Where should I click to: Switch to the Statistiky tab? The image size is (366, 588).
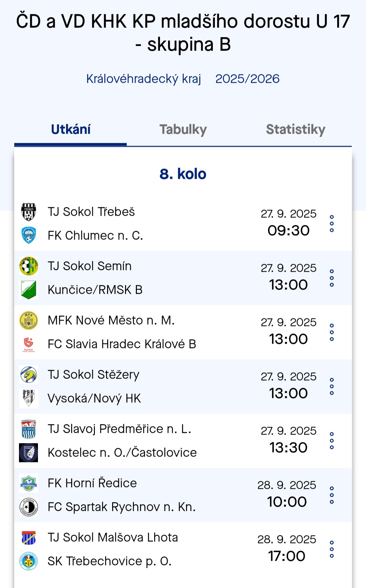tap(296, 130)
